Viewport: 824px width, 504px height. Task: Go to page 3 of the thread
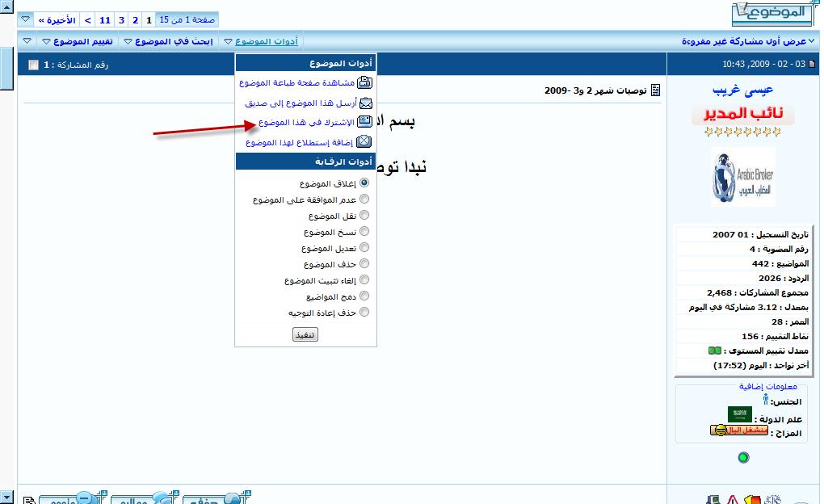121,20
